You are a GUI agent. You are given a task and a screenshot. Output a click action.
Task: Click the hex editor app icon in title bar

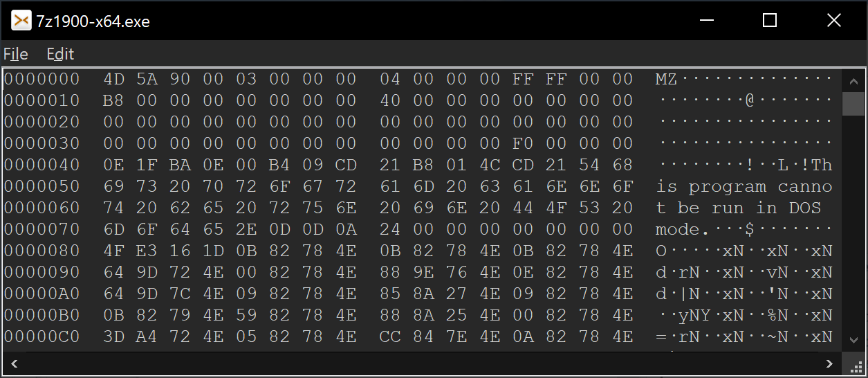[21, 21]
